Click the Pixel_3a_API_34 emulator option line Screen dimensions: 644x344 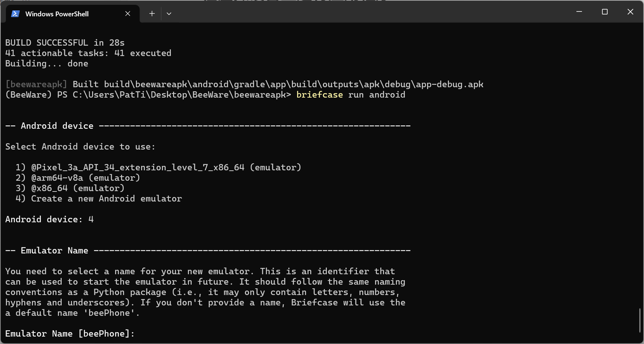click(158, 167)
